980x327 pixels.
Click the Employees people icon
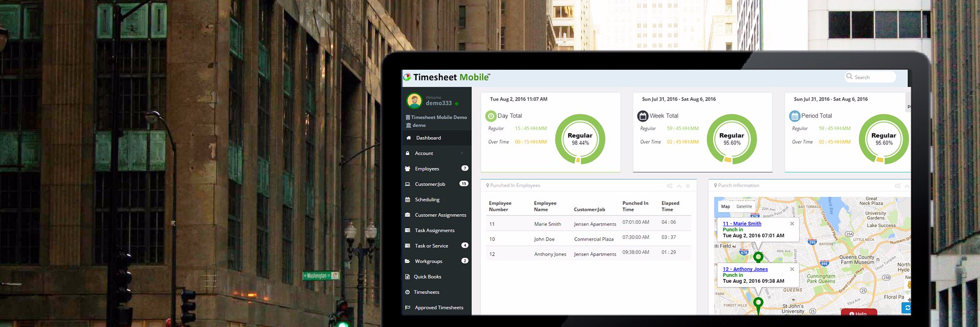tap(408, 168)
